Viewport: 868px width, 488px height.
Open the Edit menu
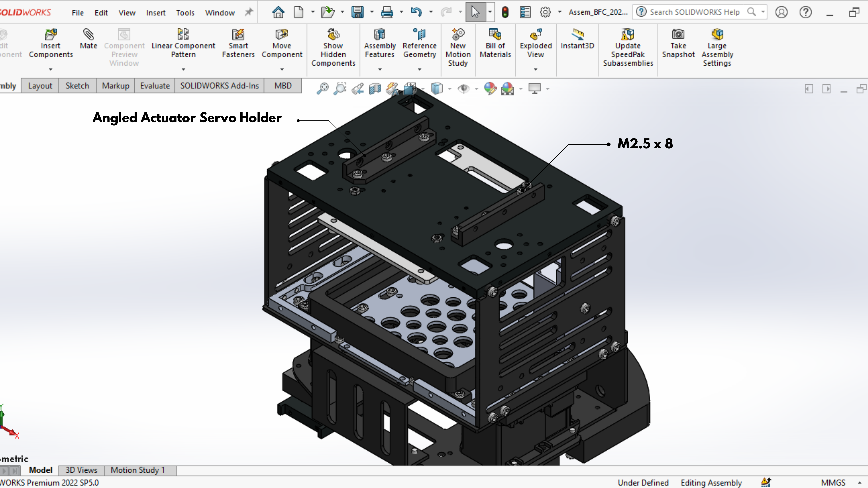101,13
